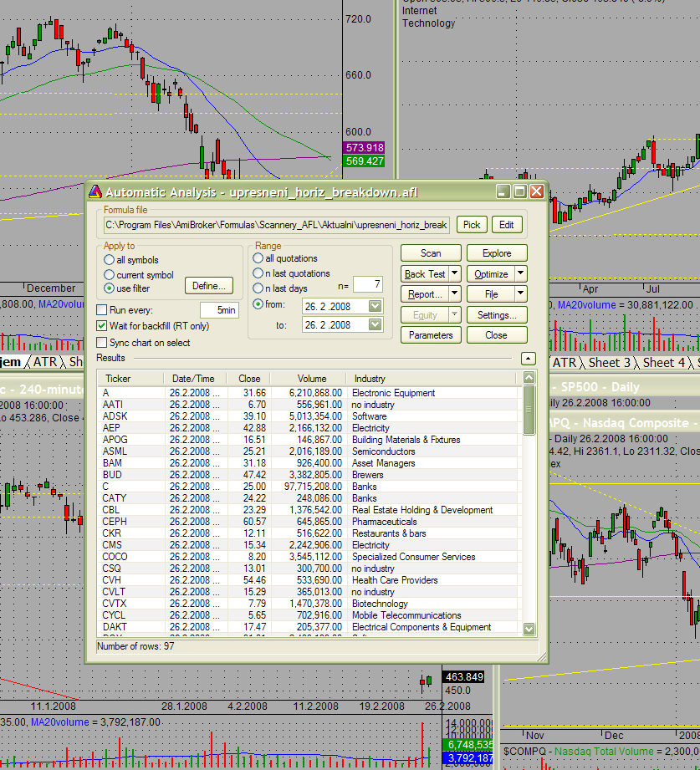Click the results scrollbar up arrow
700x770 pixels.
(529, 377)
